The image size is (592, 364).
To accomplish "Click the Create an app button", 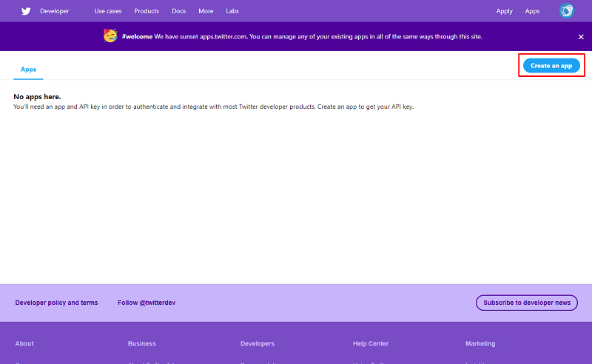I will coord(551,66).
